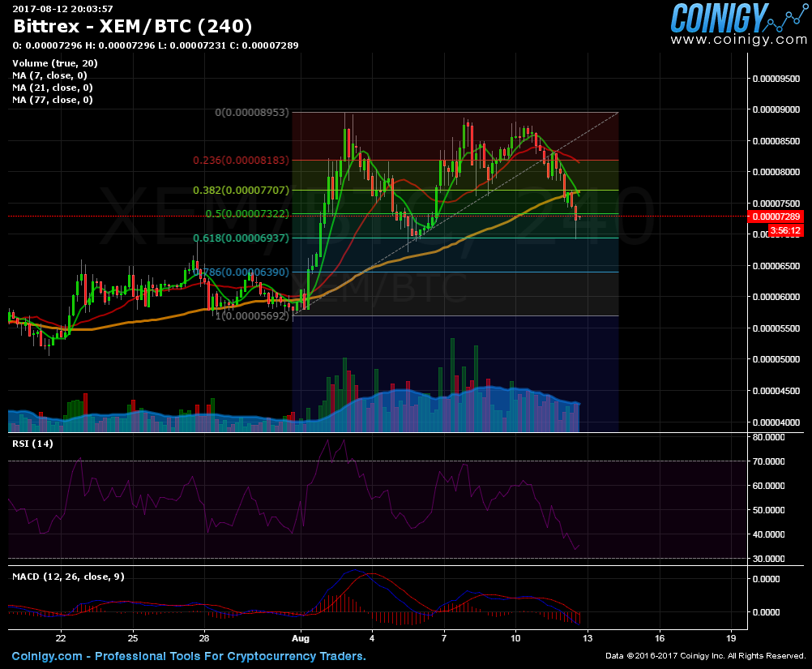This screenshot has height=669, width=812.
Task: Click the 0.00006500 price axis label
Action: pyautogui.click(x=776, y=266)
